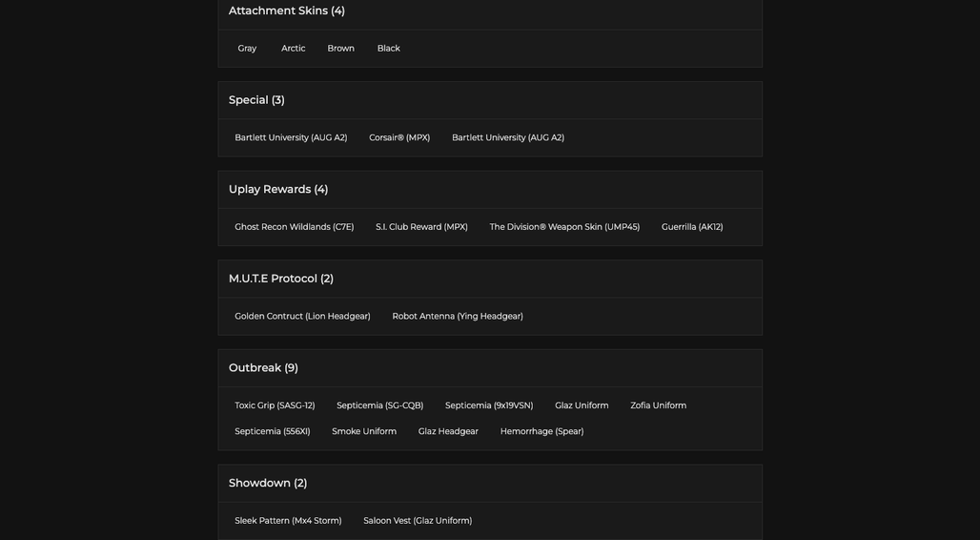Select Hemorrhage (Spear) skin
The image size is (980, 540).
(541, 431)
